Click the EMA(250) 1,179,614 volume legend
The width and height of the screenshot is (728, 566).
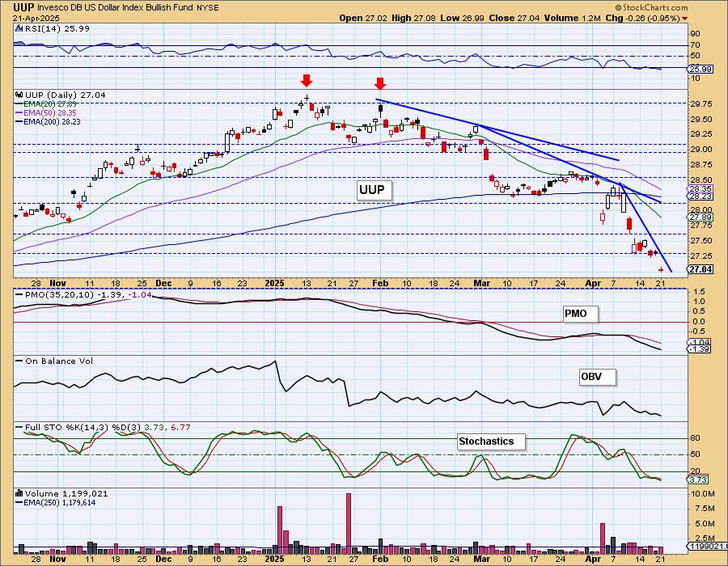[56, 502]
